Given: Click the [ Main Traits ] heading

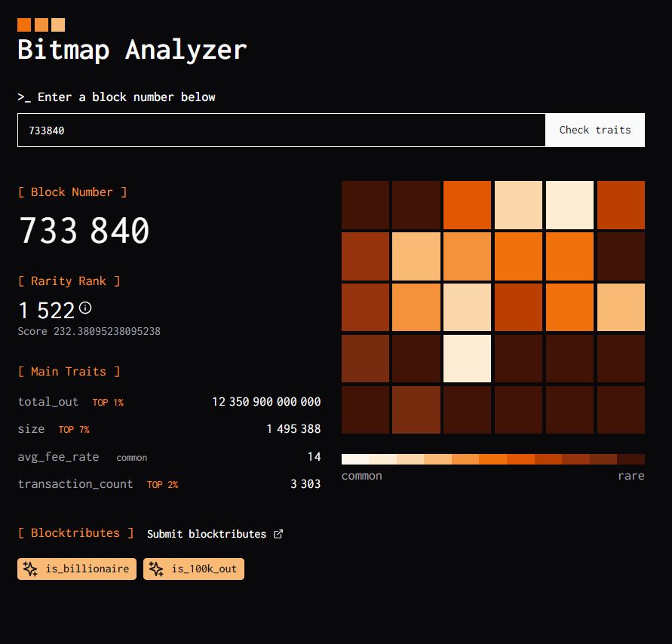Looking at the screenshot, I should tap(69, 372).
